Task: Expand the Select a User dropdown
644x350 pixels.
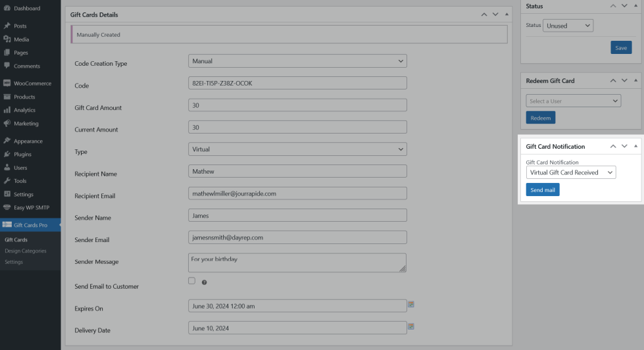Action: point(573,101)
